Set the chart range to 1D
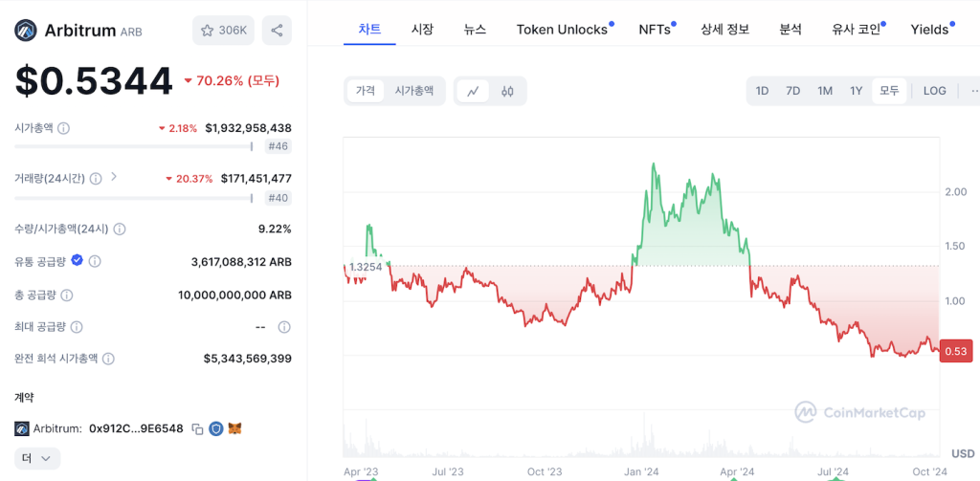Screen dimensions: 980x481 762,91
